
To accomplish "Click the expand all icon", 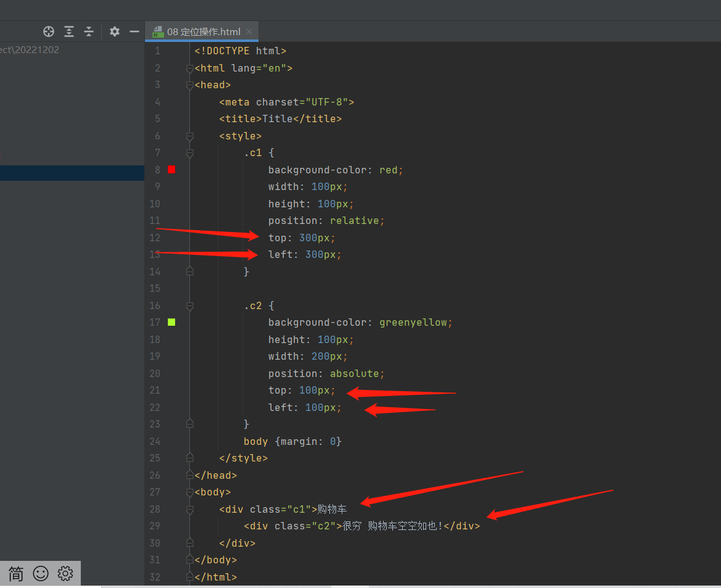I will [69, 31].
